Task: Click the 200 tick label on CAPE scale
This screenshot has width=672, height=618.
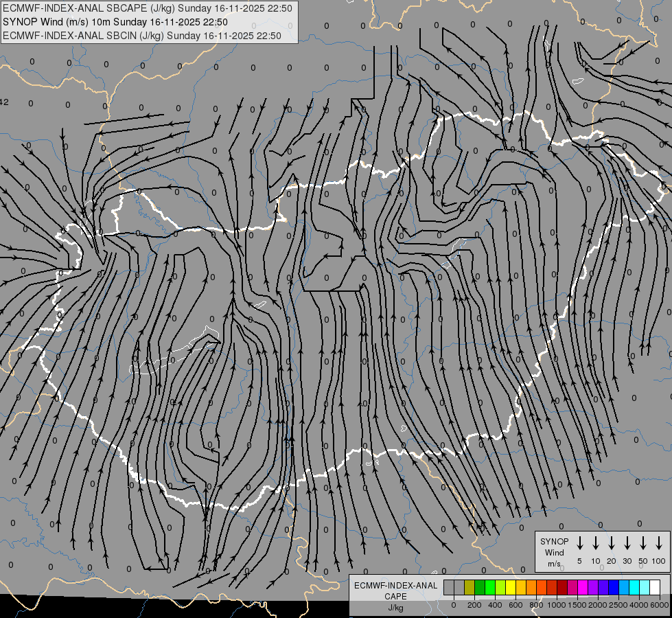Action: (474, 605)
